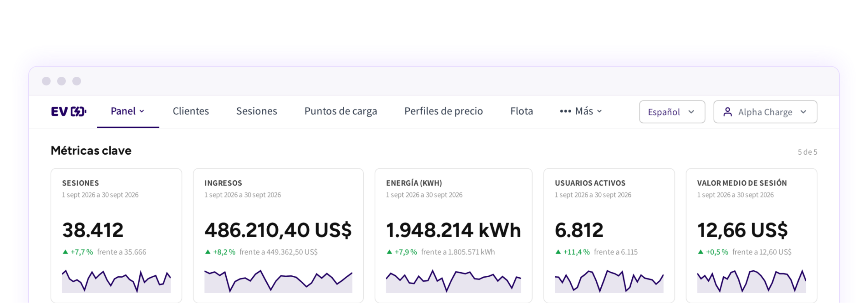Click the green up-arrow on Usuarios Activos card
Image resolution: width=868 pixels, height=303 pixels.
[558, 252]
